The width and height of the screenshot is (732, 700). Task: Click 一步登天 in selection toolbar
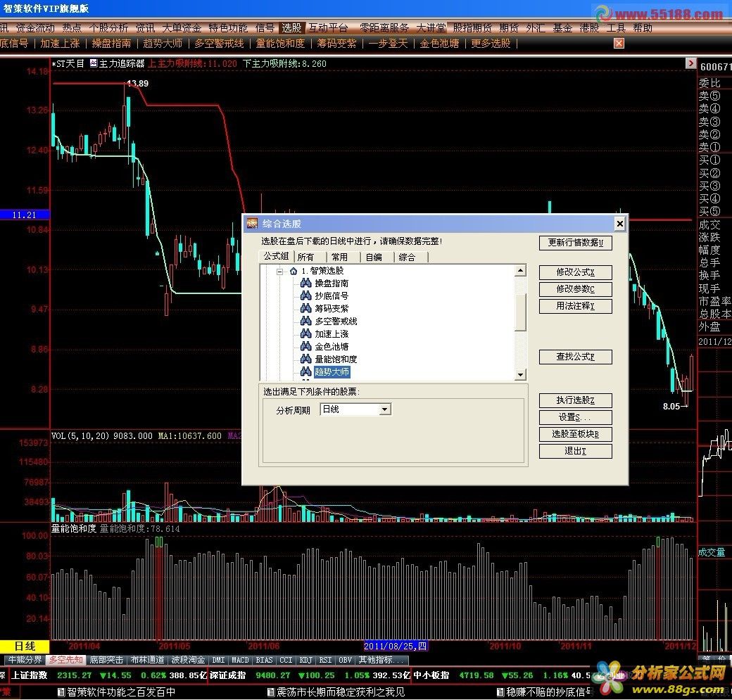(388, 44)
